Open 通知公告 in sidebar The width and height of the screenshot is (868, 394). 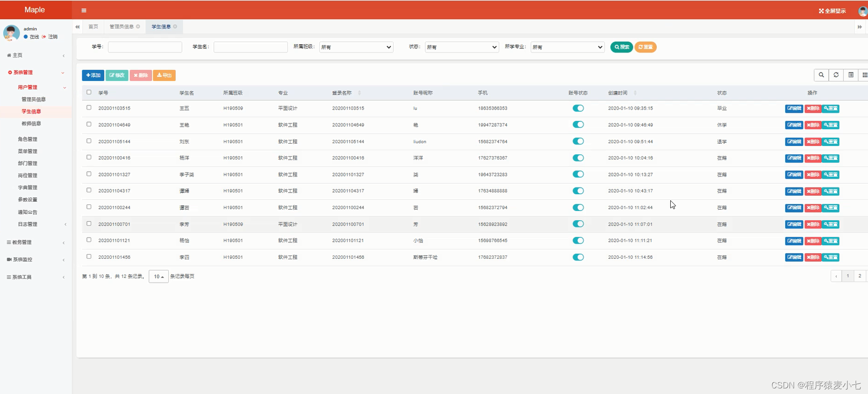28,212
